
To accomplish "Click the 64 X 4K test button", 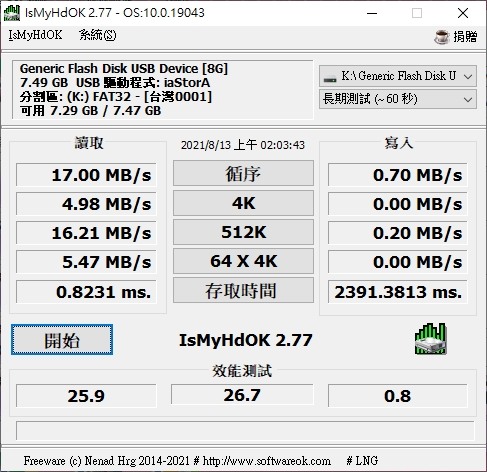I will [243, 261].
